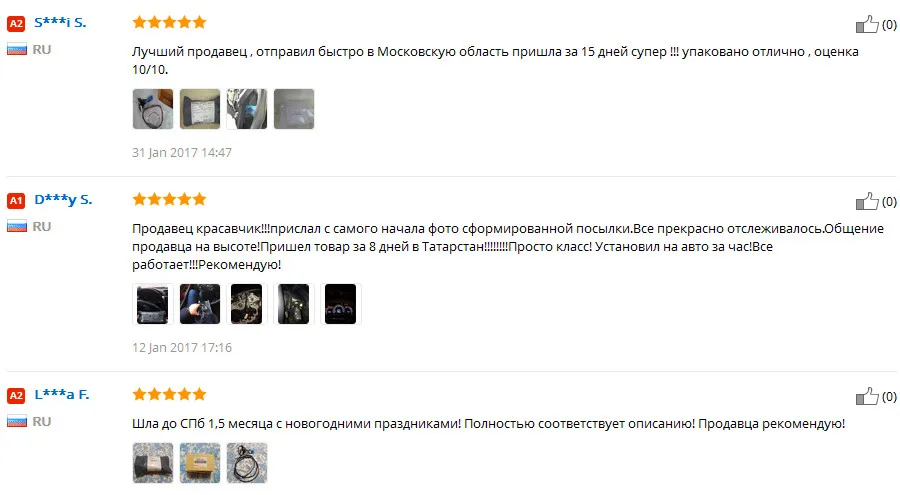Like the D***y S. review with thumbs-up
Screen dimensions: 900x495
(x=867, y=201)
